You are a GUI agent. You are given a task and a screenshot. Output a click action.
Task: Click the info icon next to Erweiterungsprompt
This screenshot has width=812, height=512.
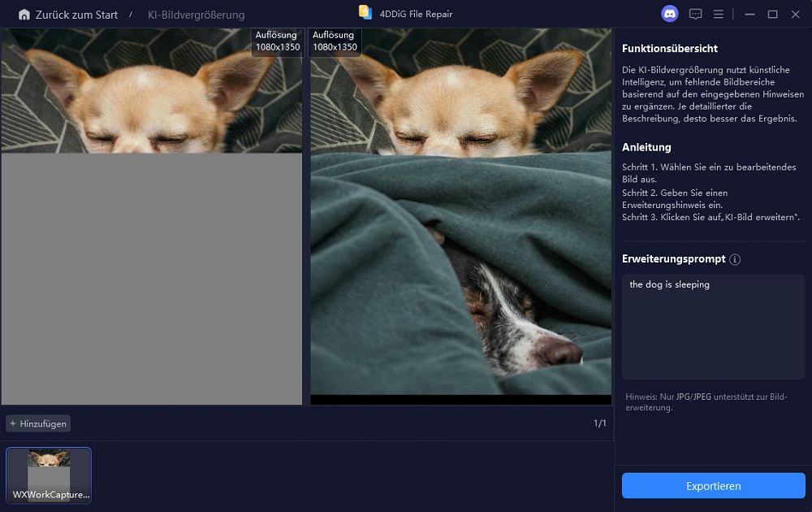coord(735,259)
